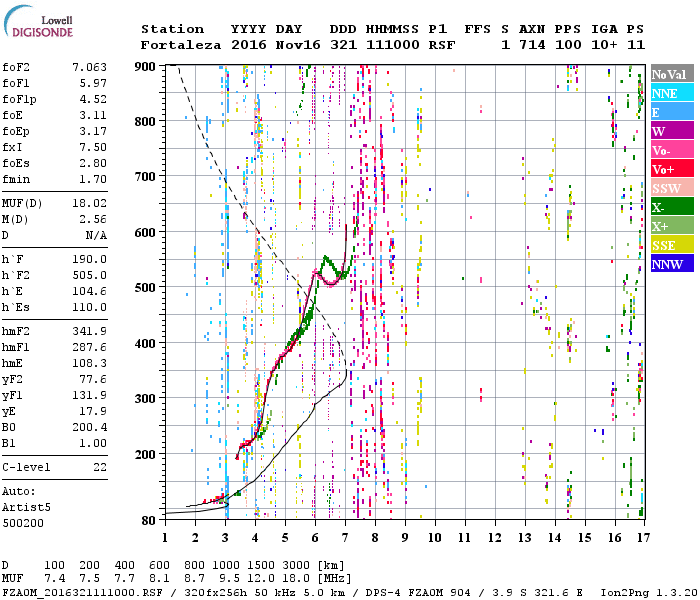This screenshot has height=600, width=700.
Task: Click the D value N/A
Action: 96,235
